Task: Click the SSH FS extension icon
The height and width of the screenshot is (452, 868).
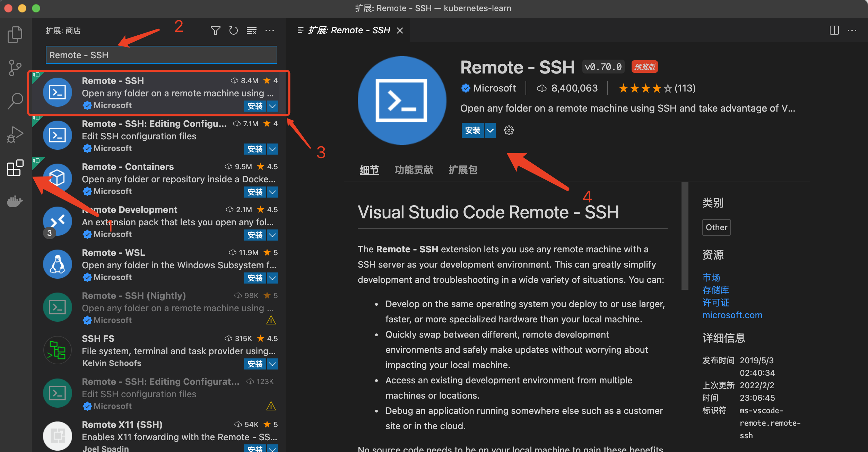Action: coord(58,350)
